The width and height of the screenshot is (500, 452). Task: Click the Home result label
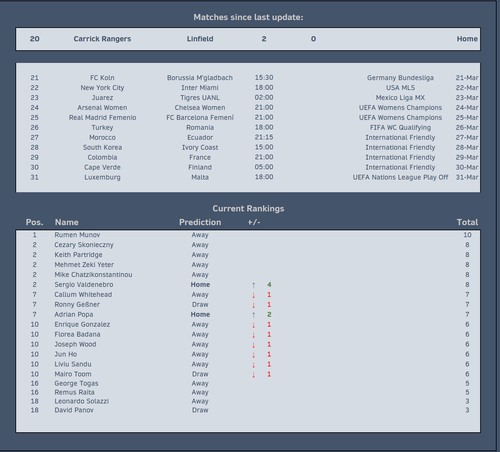[x=467, y=39]
